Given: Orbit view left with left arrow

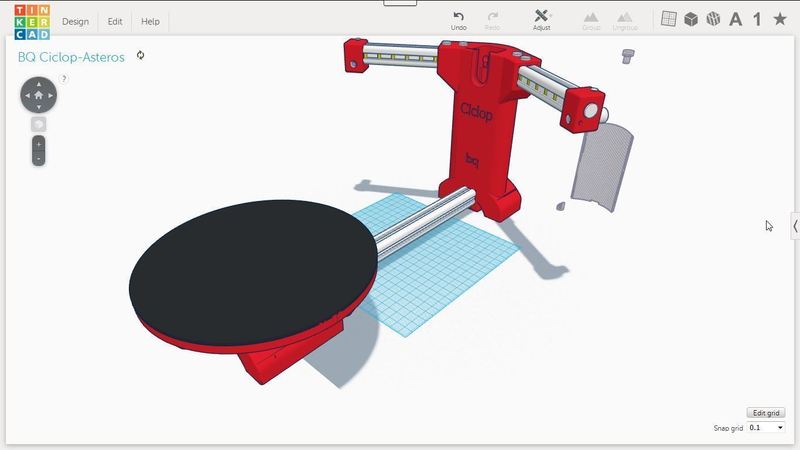Looking at the screenshot, I should point(27,95).
